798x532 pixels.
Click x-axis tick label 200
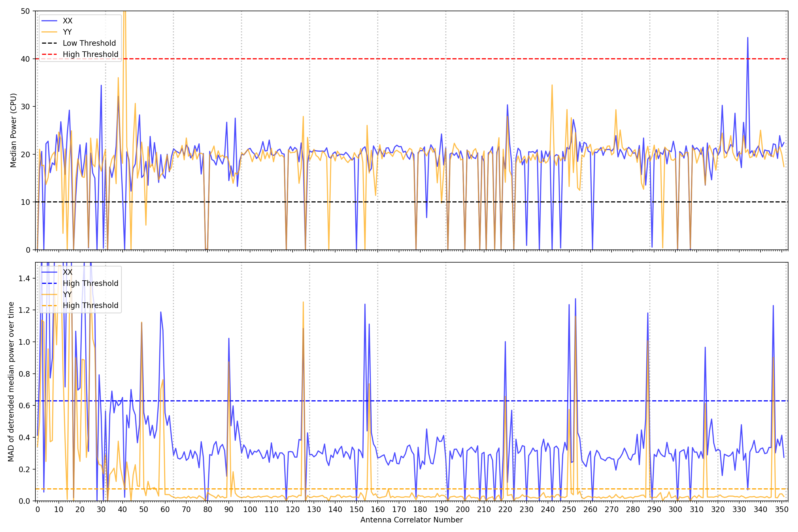463,509
